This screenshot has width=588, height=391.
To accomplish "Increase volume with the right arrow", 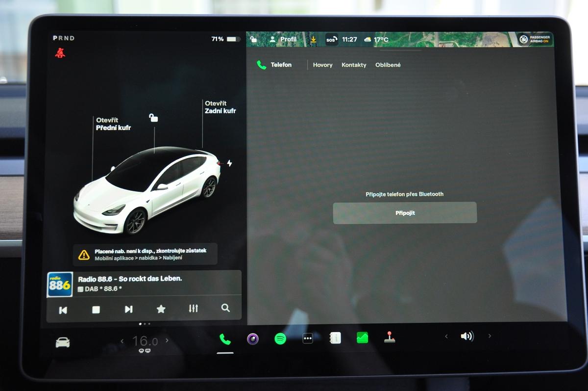I will (x=490, y=336).
